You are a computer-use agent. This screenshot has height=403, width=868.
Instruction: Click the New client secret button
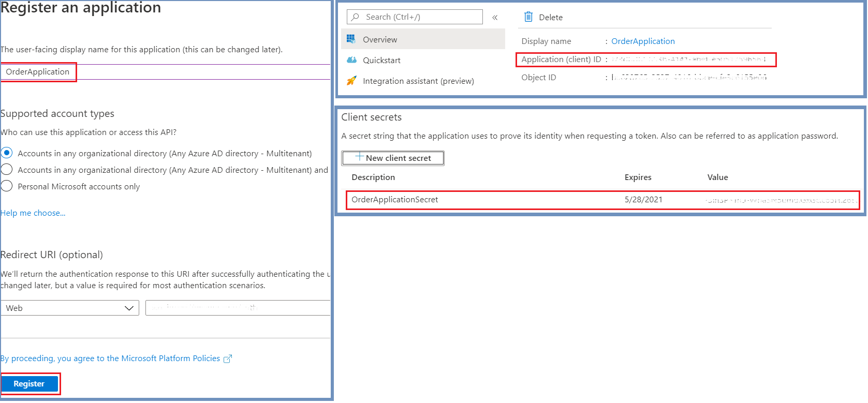(x=393, y=158)
